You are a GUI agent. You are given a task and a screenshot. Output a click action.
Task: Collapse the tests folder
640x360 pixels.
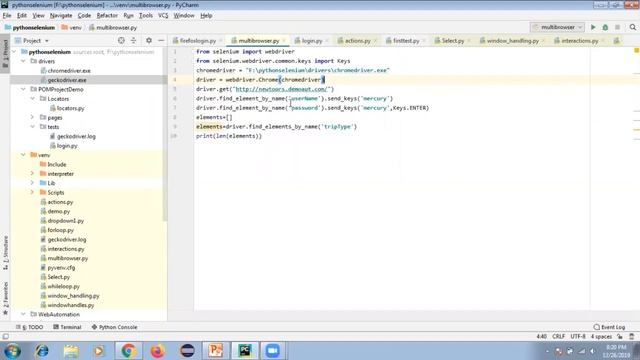point(33,127)
